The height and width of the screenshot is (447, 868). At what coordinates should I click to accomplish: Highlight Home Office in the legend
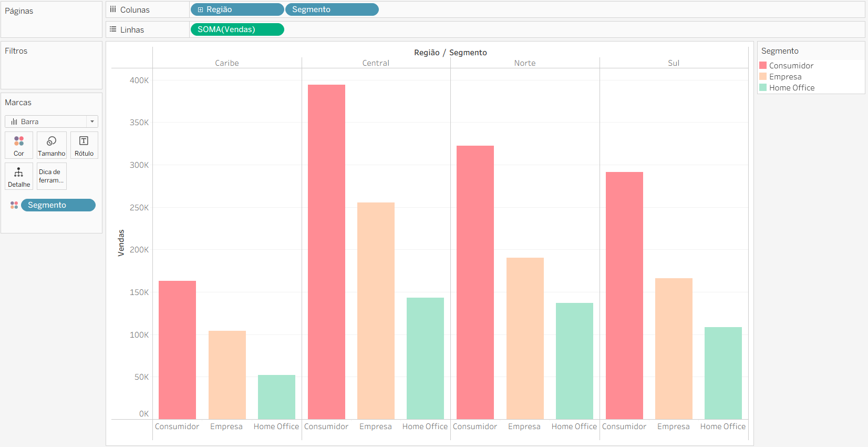tap(791, 88)
